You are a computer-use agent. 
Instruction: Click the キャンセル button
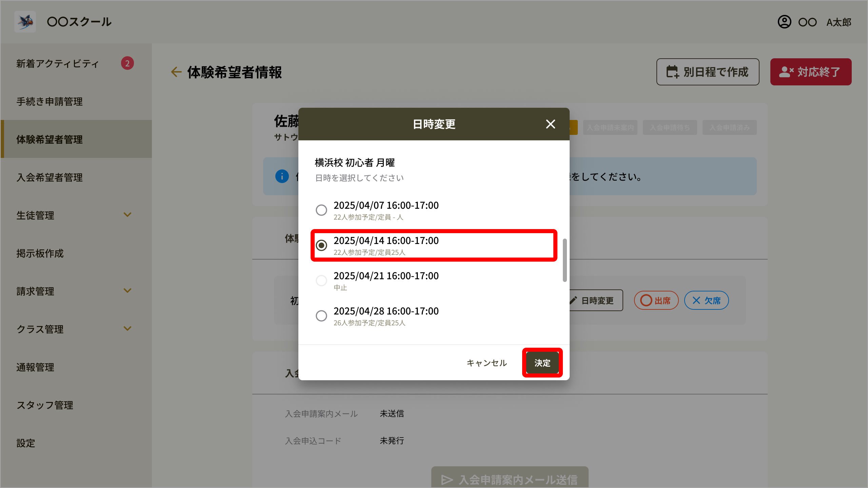point(487,363)
